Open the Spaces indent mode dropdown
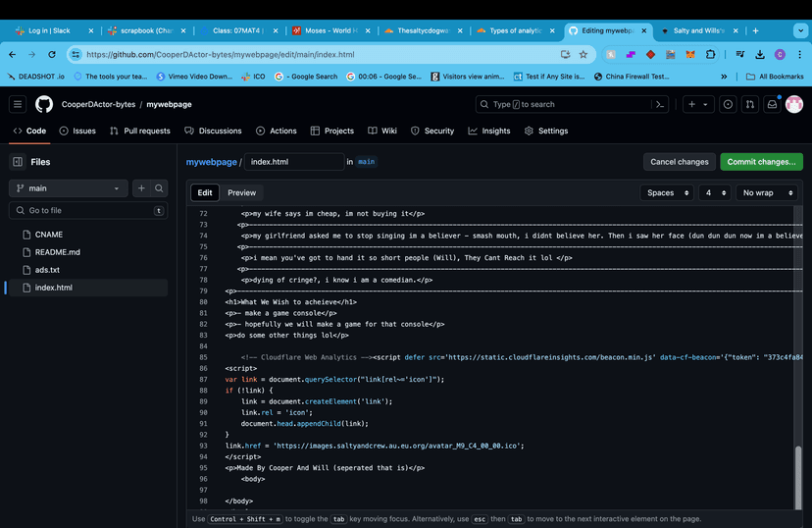This screenshot has height=528, width=812. click(x=668, y=193)
